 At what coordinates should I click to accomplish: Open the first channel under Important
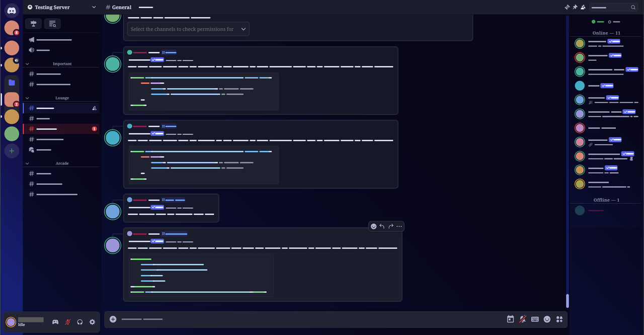(x=61, y=74)
